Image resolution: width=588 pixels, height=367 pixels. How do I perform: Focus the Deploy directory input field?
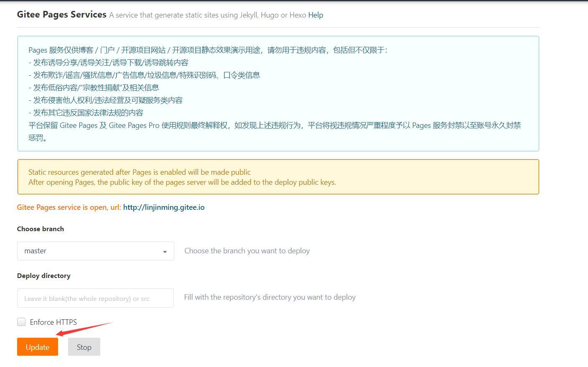pos(95,298)
